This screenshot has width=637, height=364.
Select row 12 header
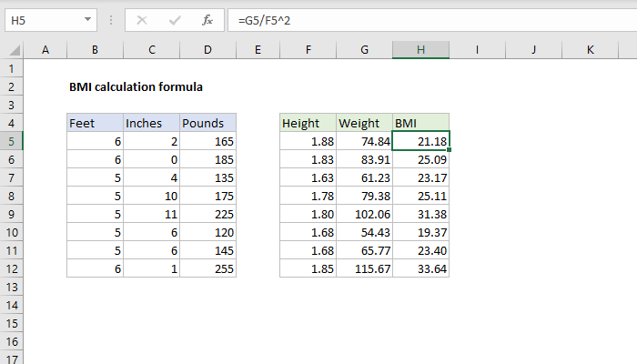click(11, 268)
